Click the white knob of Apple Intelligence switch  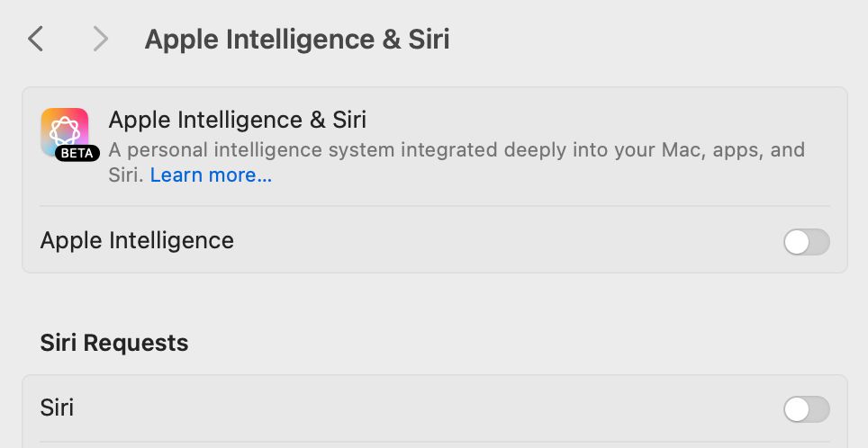click(797, 242)
